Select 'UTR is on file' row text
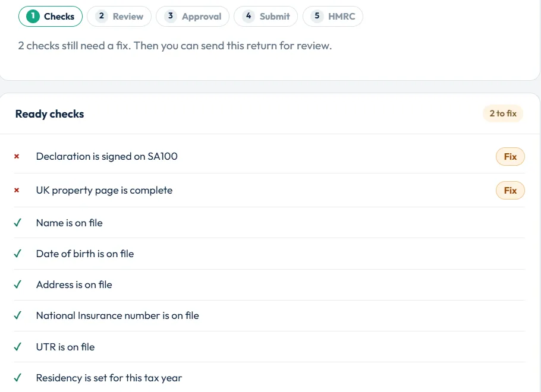Viewport: 541px width, 392px height. click(x=65, y=347)
